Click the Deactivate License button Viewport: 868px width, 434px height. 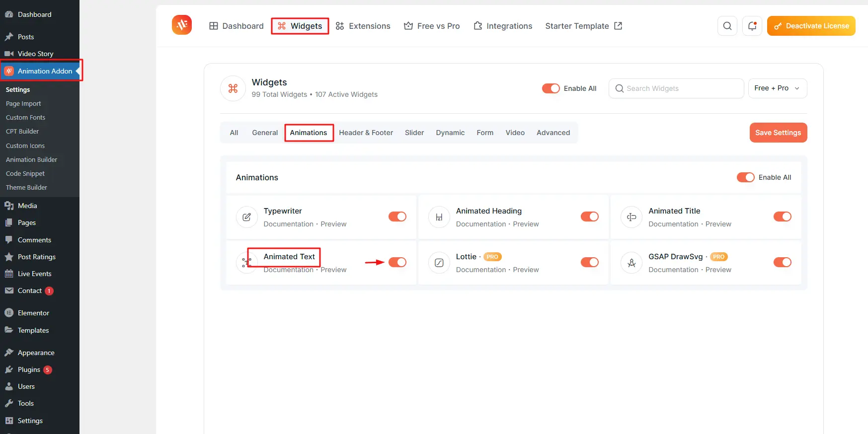[811, 26]
